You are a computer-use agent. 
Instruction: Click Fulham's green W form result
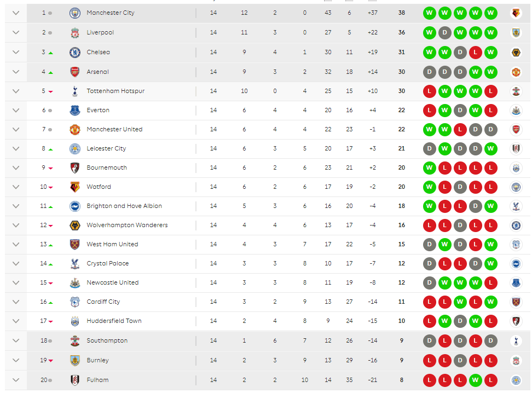tap(475, 380)
